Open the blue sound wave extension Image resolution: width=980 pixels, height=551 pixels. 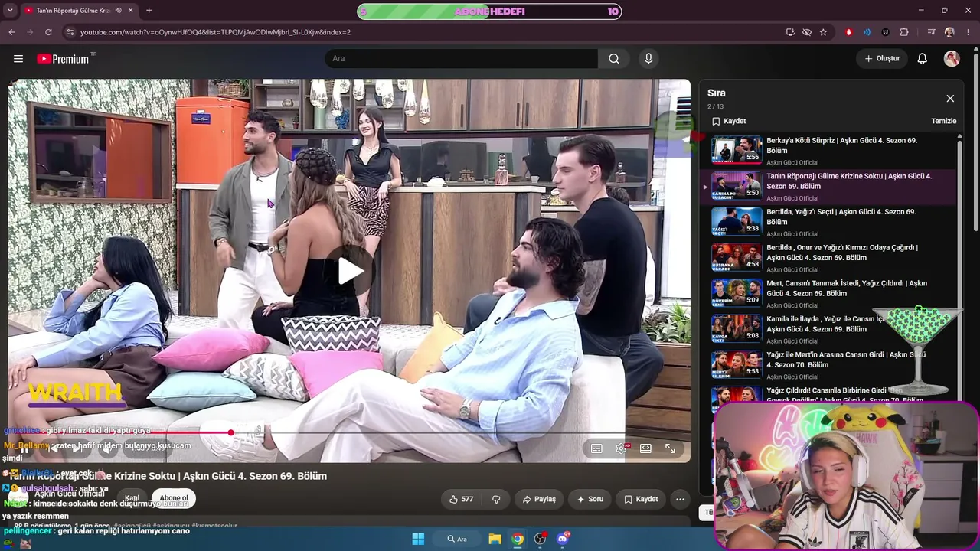click(867, 32)
